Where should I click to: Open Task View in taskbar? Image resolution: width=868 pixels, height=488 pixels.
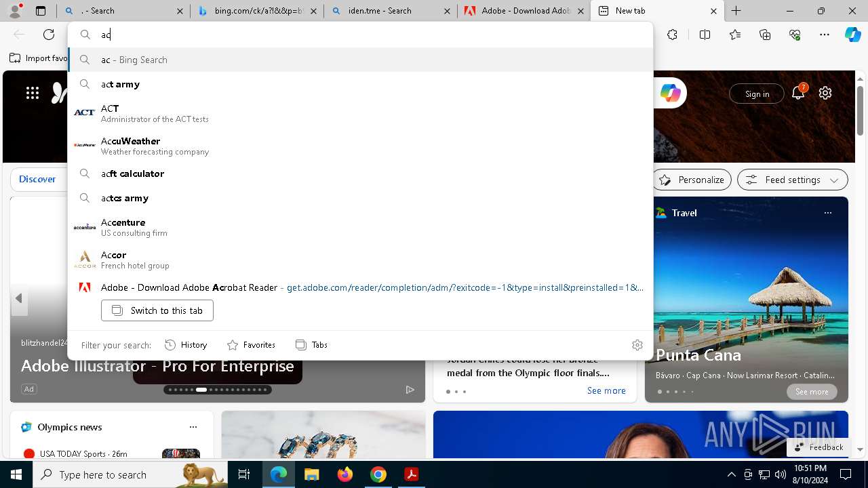coord(244,474)
